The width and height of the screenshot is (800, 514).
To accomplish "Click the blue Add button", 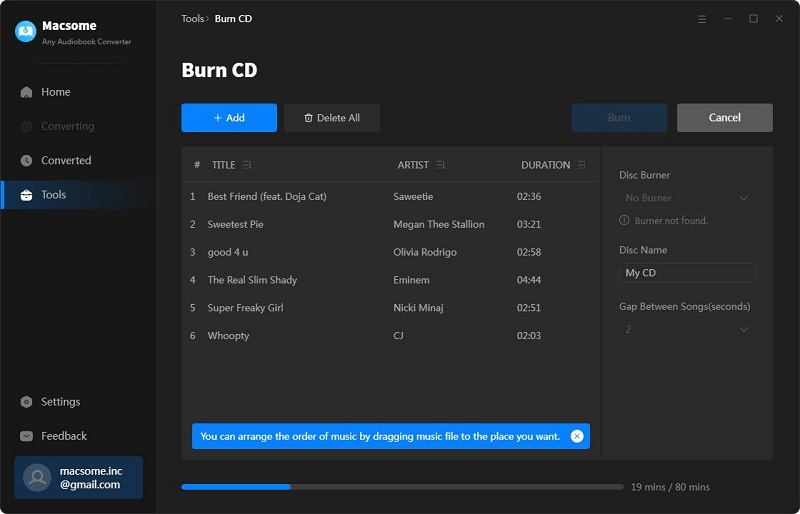I will coord(229,118).
